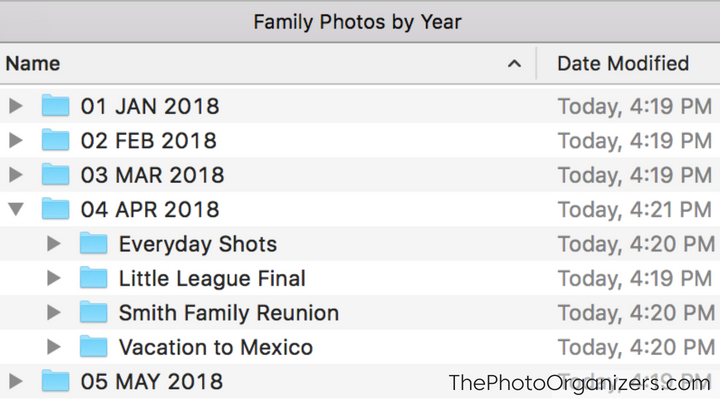Select the 03 MAR 2018 folder icon
Screen dimensions: 720x400
point(56,175)
